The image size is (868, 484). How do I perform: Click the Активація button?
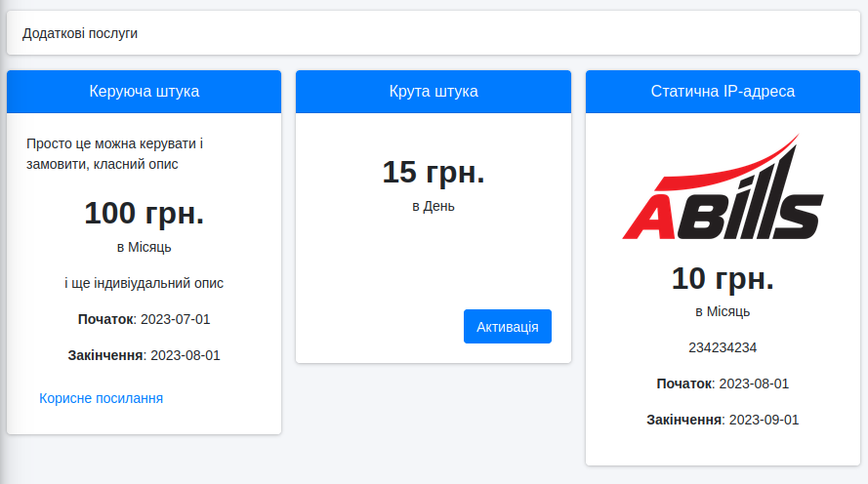tap(507, 326)
